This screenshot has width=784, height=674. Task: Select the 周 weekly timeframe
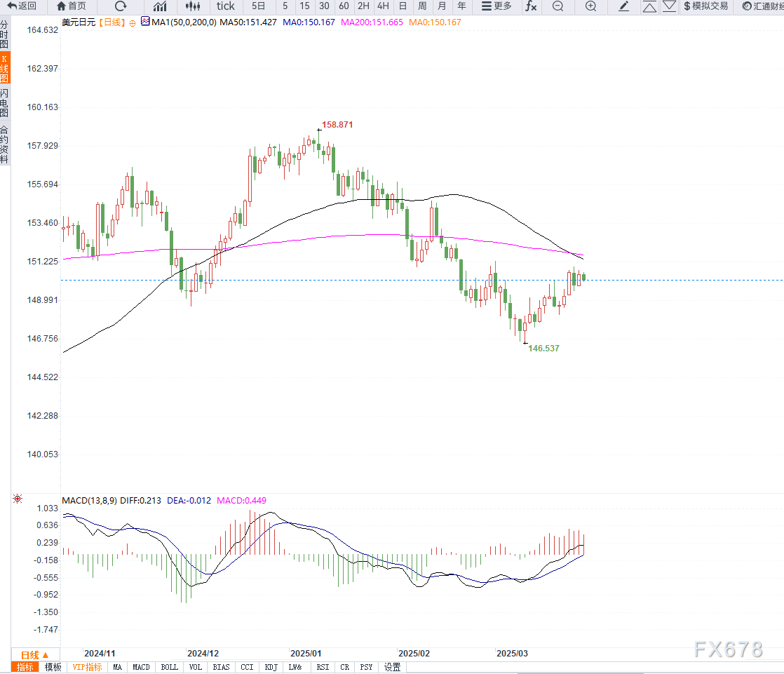[x=422, y=6]
